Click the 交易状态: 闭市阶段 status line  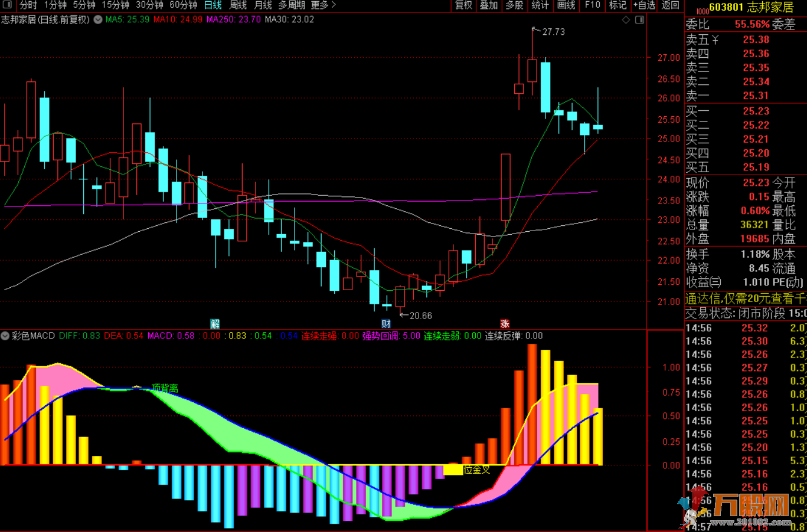[746, 313]
